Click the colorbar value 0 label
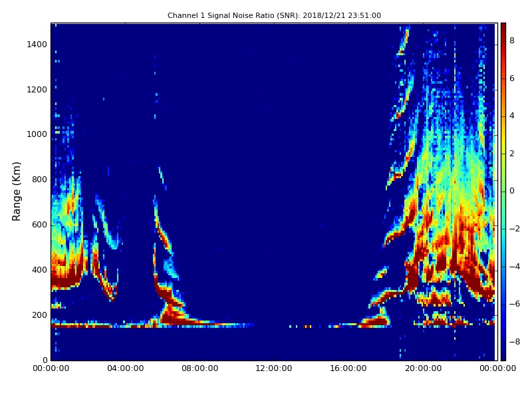The width and height of the screenshot is (532, 399). pos(512,191)
